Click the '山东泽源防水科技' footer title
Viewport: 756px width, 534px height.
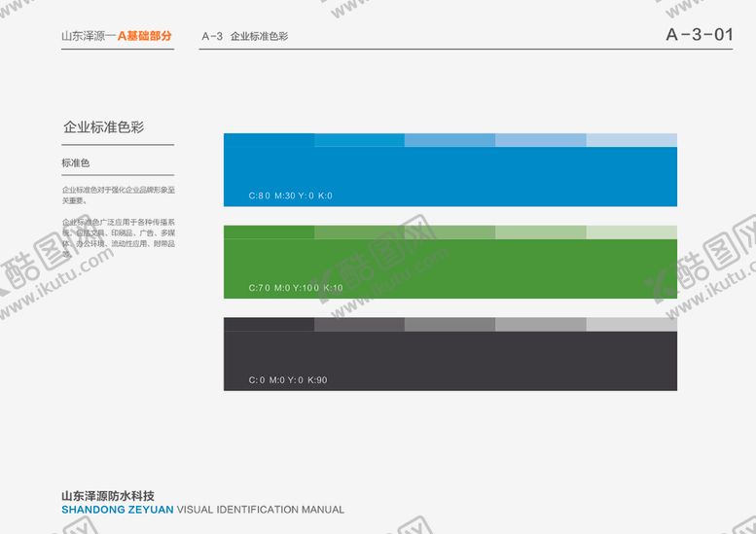pyautogui.click(x=108, y=496)
